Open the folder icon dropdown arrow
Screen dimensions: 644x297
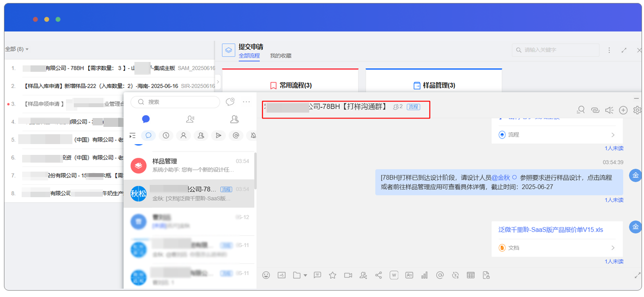pos(305,275)
